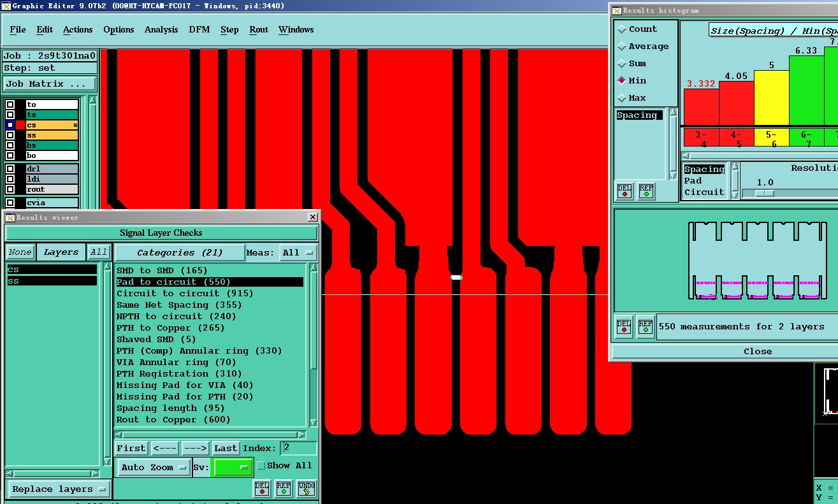This screenshot has width=838, height=504.
Task: Toggle the 'bs' layer display checkbox
Action: click(10, 145)
